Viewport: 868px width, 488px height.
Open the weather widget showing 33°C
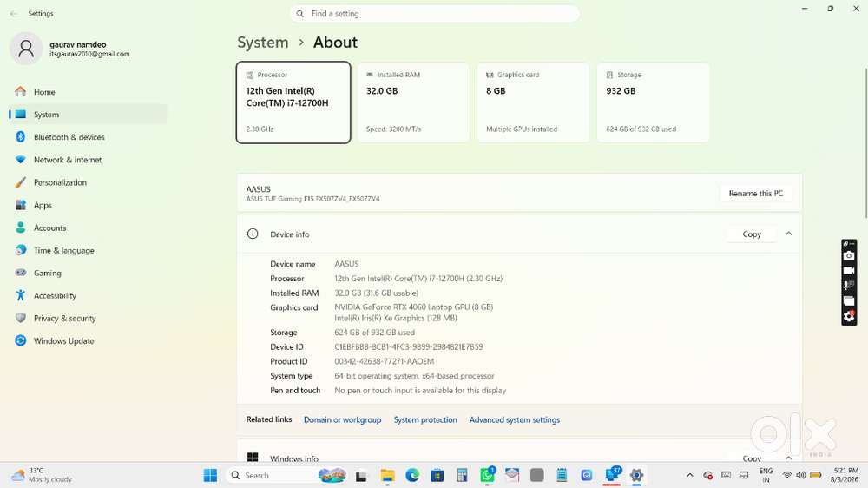(x=43, y=475)
